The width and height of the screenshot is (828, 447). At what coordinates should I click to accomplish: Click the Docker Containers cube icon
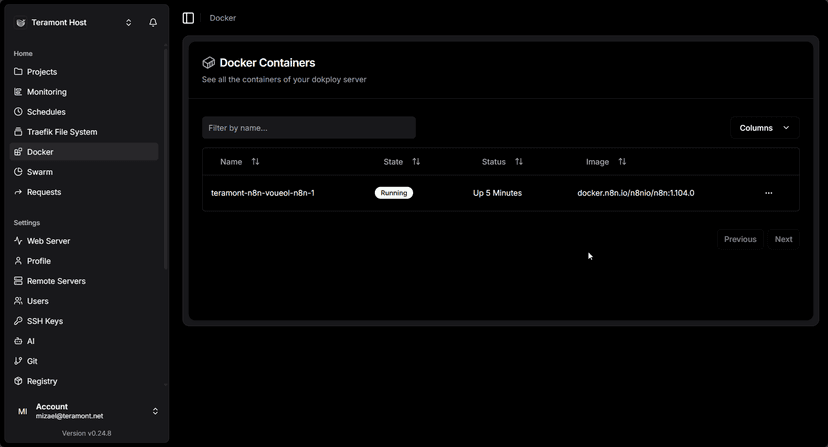[x=209, y=63]
